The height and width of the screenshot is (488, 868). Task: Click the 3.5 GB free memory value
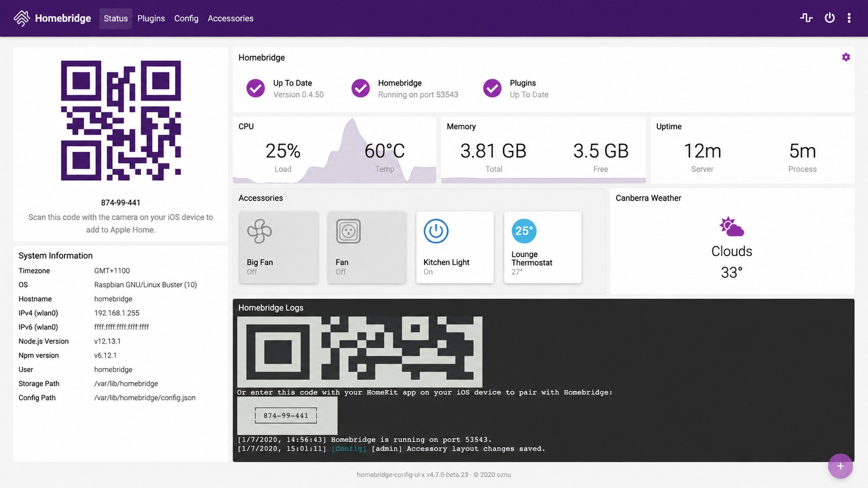(x=601, y=151)
